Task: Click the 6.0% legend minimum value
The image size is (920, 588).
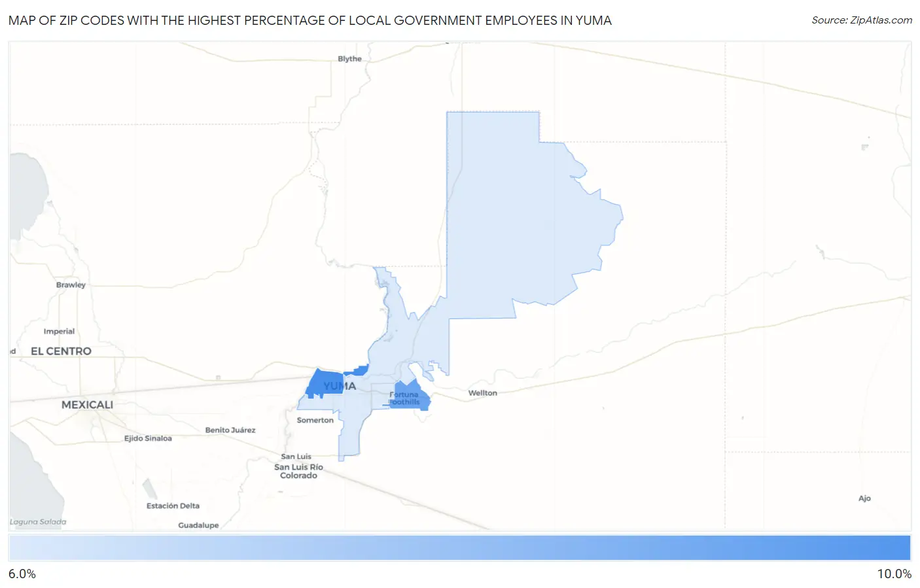Action: 22,574
